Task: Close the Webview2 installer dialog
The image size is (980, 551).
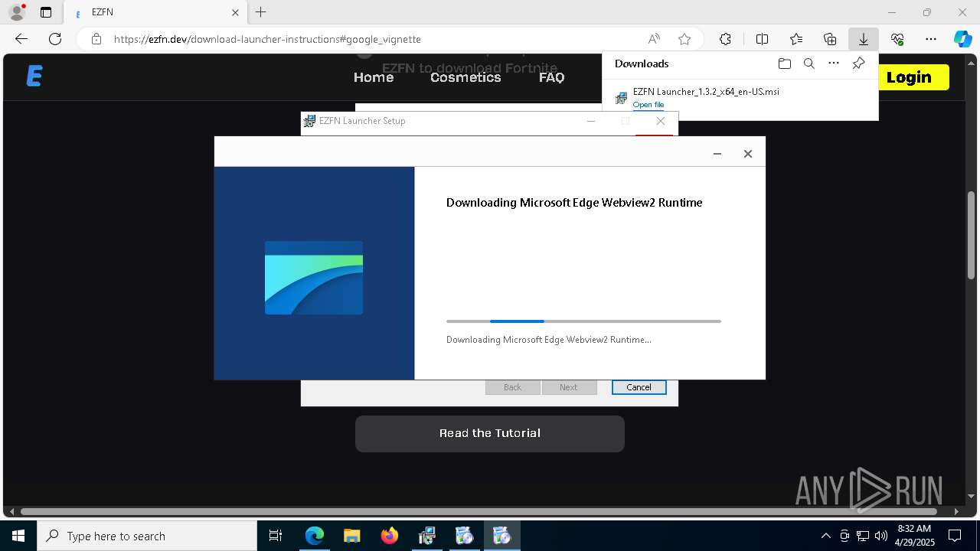Action: coord(748,154)
